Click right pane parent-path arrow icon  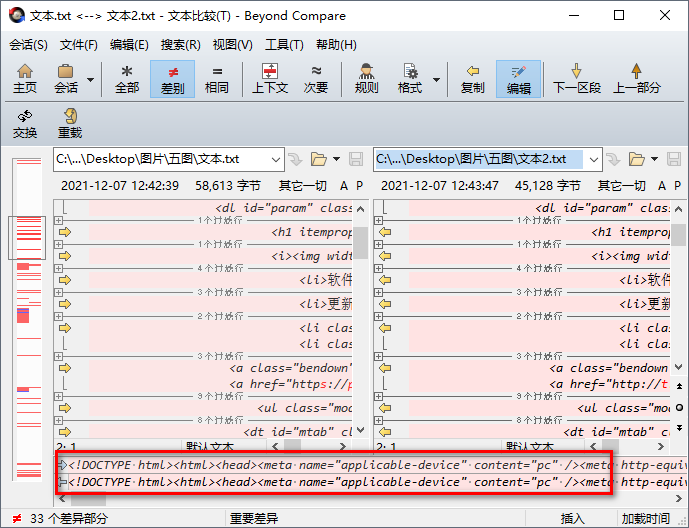pos(613,159)
